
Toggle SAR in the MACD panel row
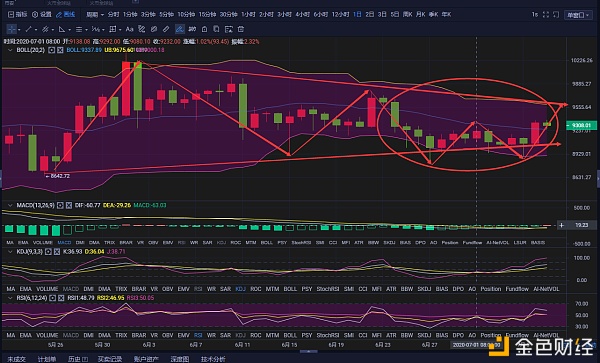(207, 243)
